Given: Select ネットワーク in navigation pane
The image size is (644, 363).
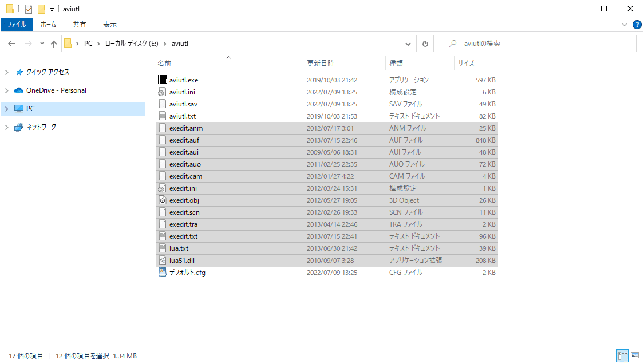Looking at the screenshot, I should pos(41,127).
